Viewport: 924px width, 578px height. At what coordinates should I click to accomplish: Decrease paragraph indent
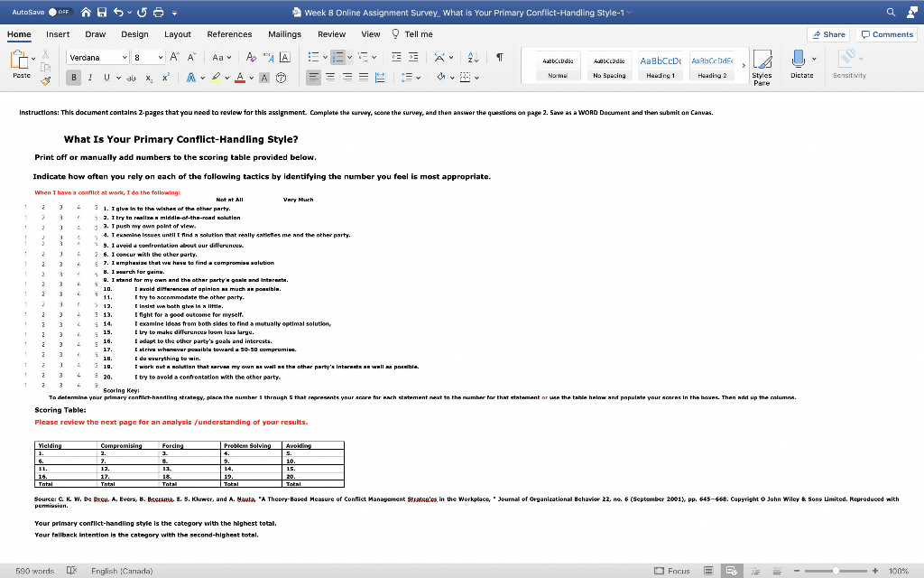coord(397,57)
